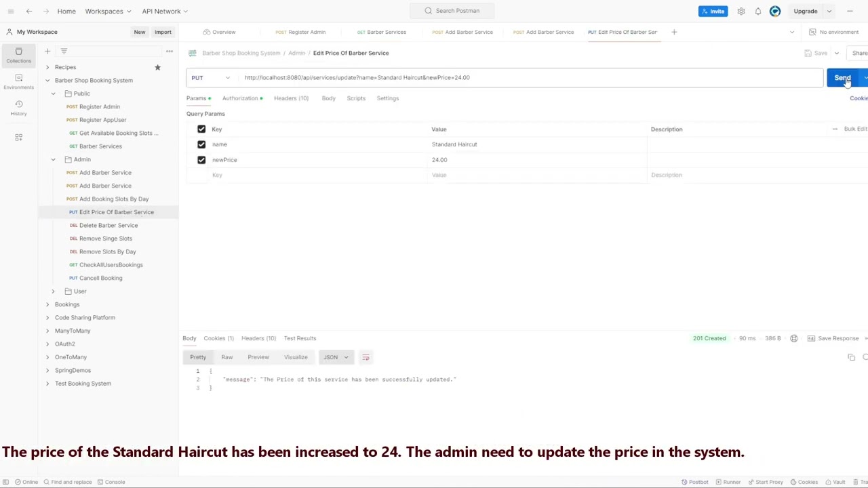Open Console from status bar

(111, 482)
